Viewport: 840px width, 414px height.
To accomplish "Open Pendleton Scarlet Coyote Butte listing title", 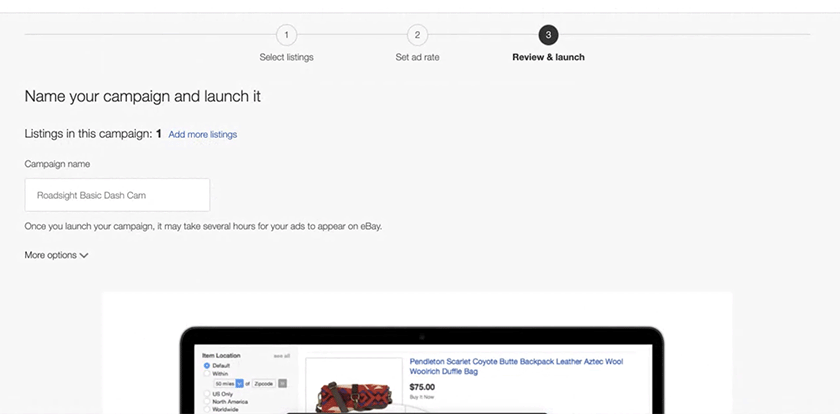I will point(516,366).
